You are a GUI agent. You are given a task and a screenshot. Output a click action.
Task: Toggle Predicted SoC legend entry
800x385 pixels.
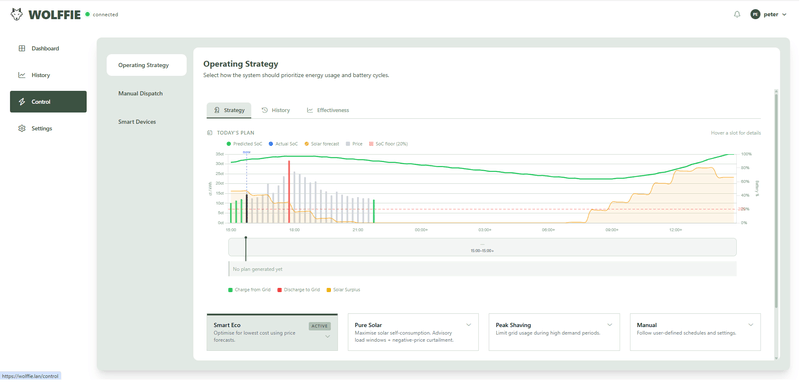244,144
